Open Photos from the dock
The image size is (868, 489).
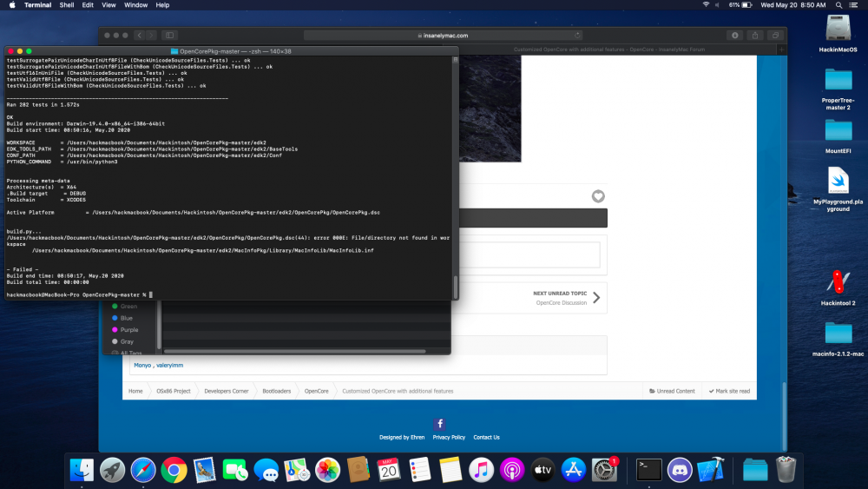tap(328, 470)
